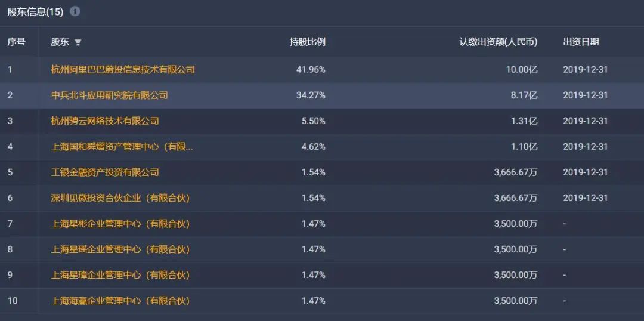Click the 41.96% shareholding cell
The image size is (644, 321).
point(311,69)
